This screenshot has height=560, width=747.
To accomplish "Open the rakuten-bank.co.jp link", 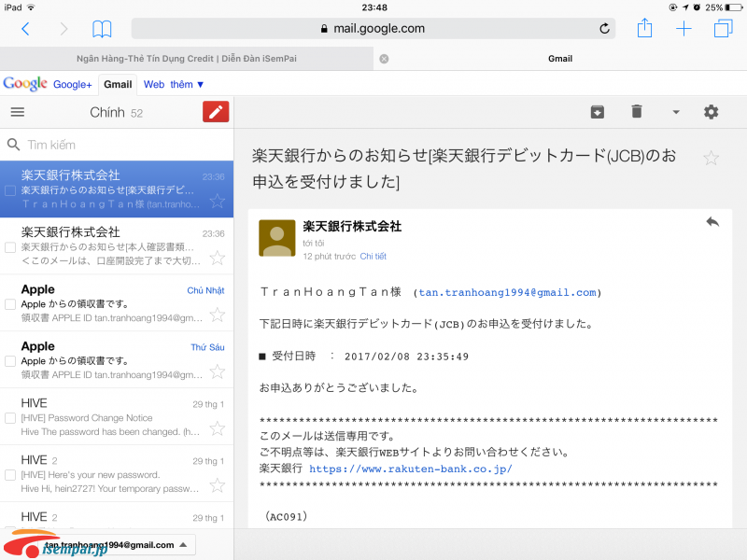I will click(x=411, y=469).
